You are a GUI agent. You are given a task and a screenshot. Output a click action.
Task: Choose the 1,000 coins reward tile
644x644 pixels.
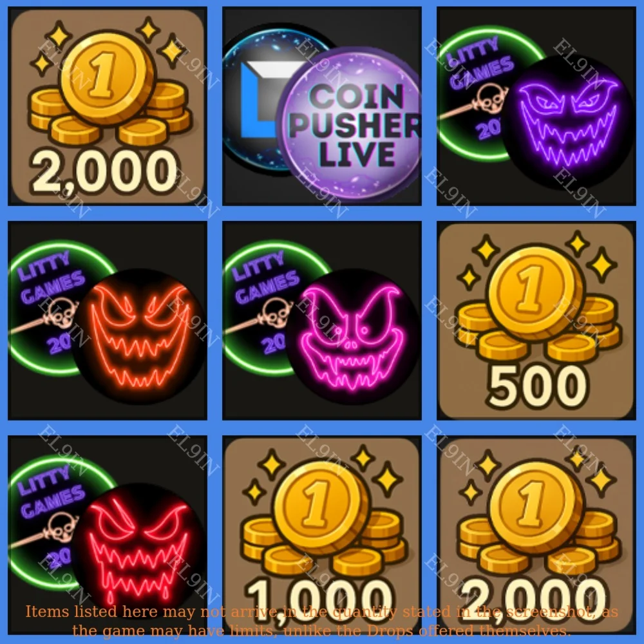point(322,535)
